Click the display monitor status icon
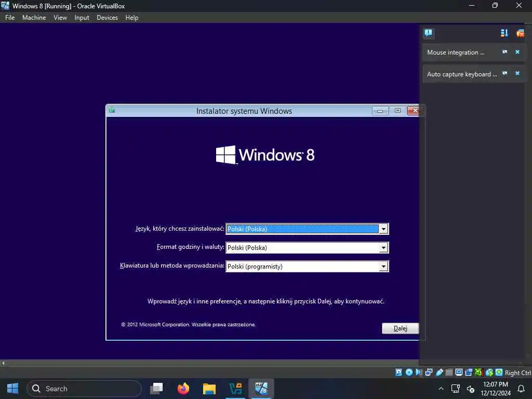Image resolution: width=532 pixels, height=399 pixels. click(459, 372)
